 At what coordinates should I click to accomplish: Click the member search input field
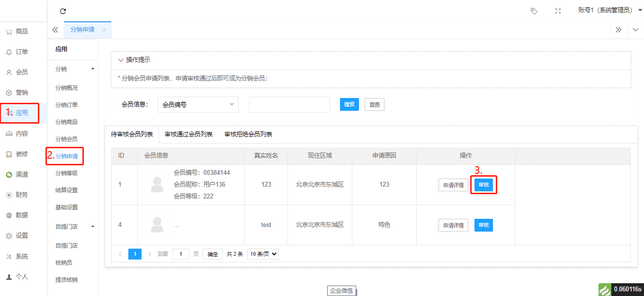pos(289,105)
